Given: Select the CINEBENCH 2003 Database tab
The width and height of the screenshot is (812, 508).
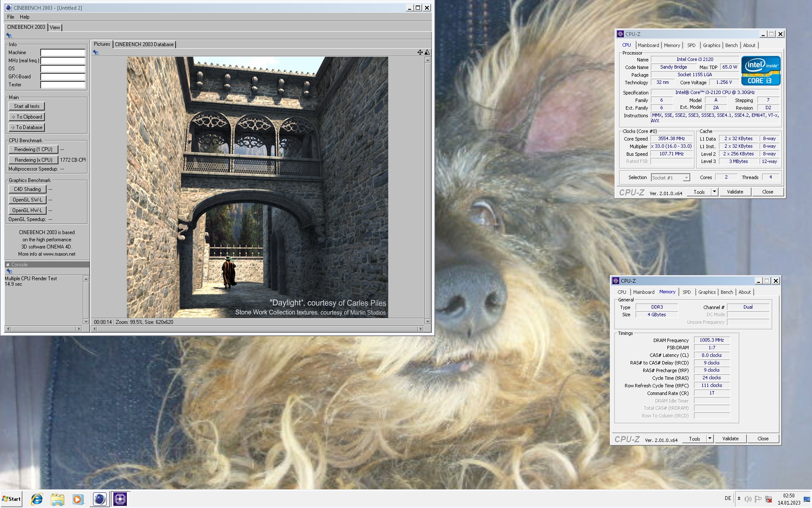Looking at the screenshot, I should point(144,44).
